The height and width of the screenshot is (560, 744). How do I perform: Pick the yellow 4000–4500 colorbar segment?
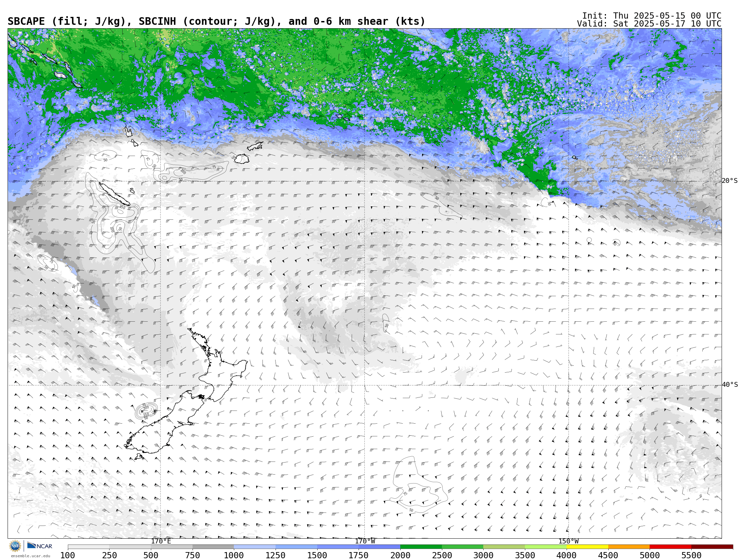click(x=587, y=547)
